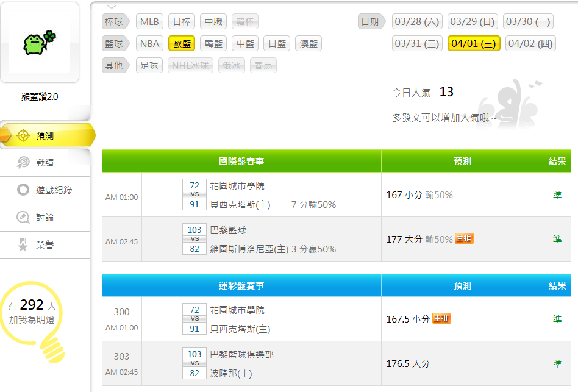Select date 04/01 (三)

pos(474,44)
